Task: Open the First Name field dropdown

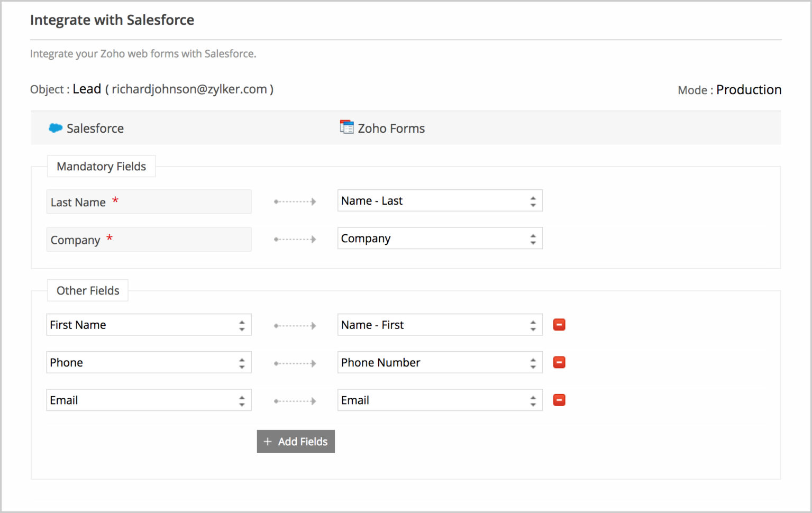Action: coord(149,324)
